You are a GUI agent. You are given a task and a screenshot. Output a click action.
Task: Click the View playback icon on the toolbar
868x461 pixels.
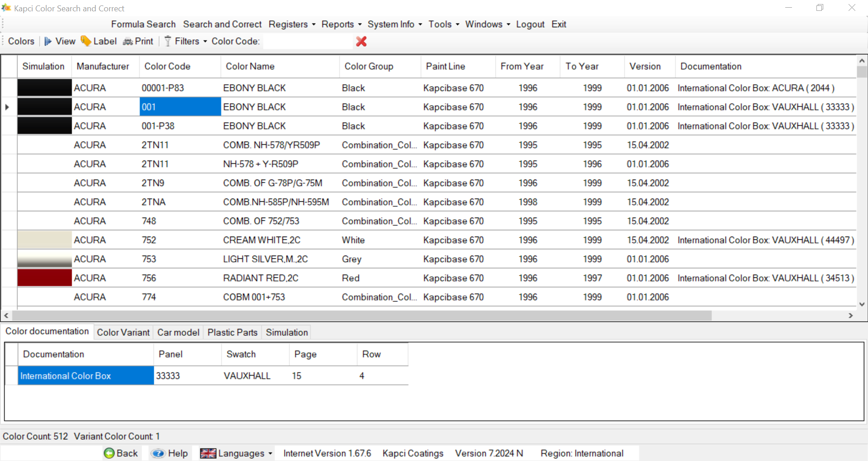48,41
